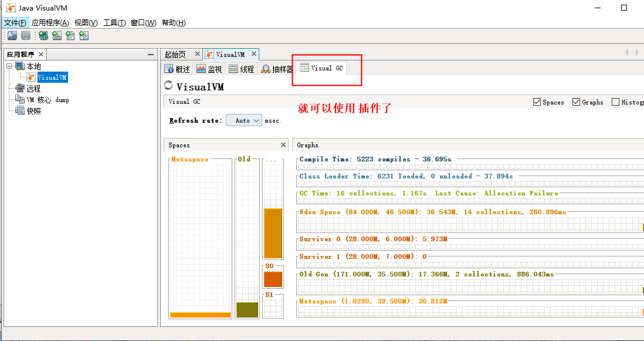Minimize the 应用程序 side panel
644x341 pixels.
tap(151, 54)
